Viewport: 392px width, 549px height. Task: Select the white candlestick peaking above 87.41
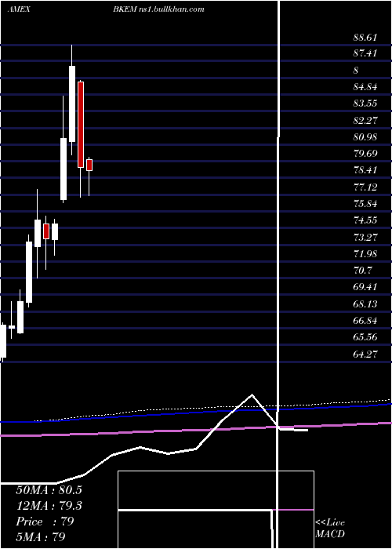[x=72, y=104]
